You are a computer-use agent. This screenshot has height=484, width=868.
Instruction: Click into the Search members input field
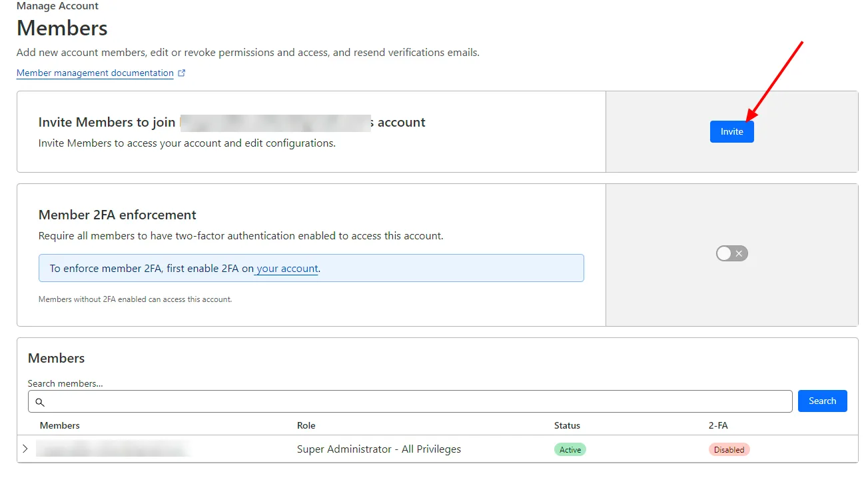(410, 401)
